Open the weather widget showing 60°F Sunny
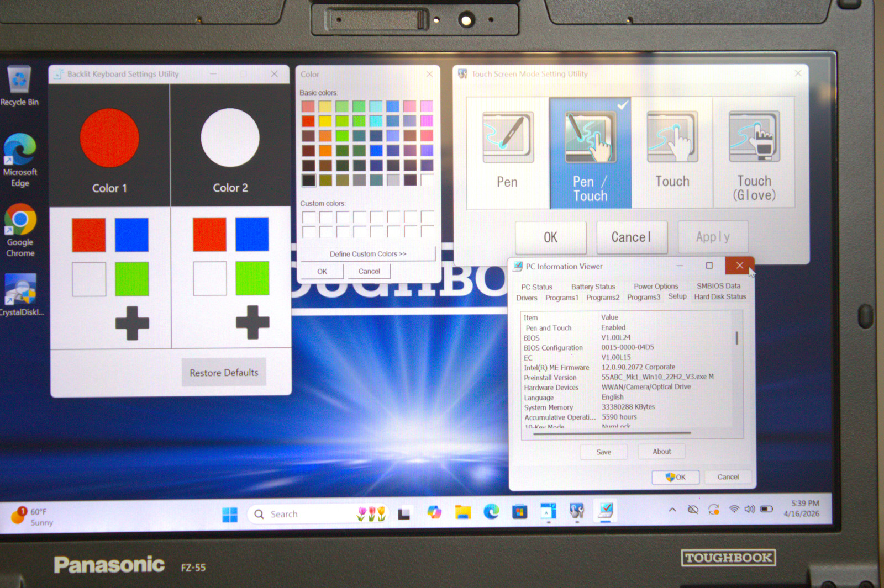Image resolution: width=884 pixels, height=588 pixels. pyautogui.click(x=33, y=517)
